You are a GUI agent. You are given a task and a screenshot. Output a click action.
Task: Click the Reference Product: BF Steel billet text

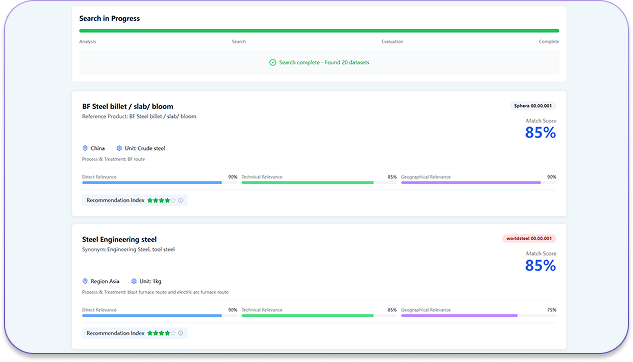pos(139,116)
